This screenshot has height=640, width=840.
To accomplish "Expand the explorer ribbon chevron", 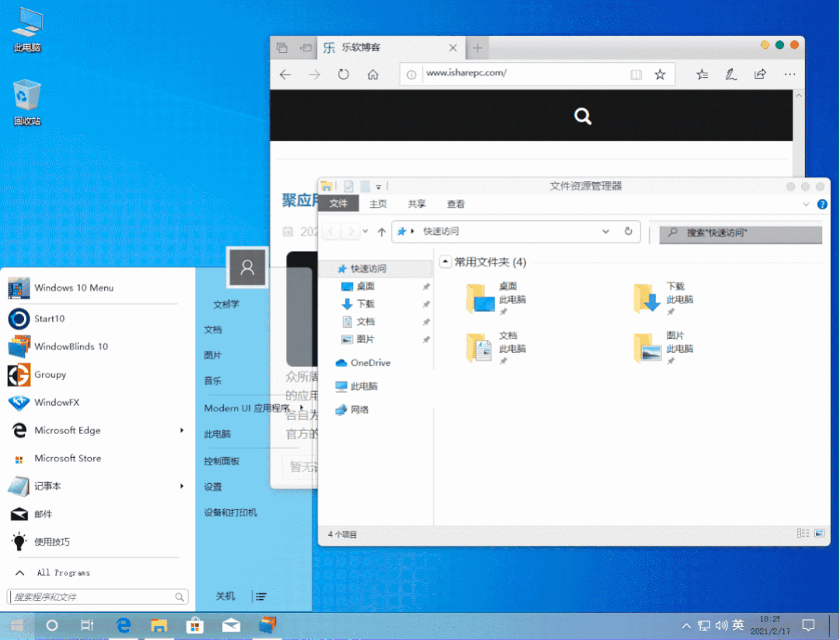I will 806,205.
